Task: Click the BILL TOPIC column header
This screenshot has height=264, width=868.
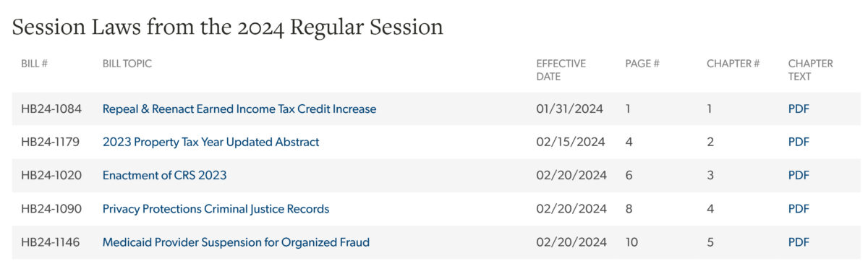Action: coord(127,64)
